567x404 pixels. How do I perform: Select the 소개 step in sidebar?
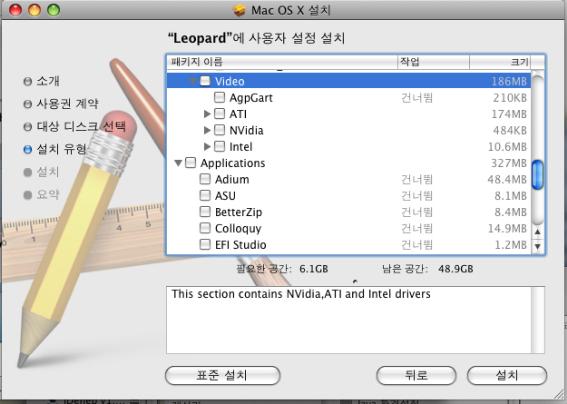[41, 81]
